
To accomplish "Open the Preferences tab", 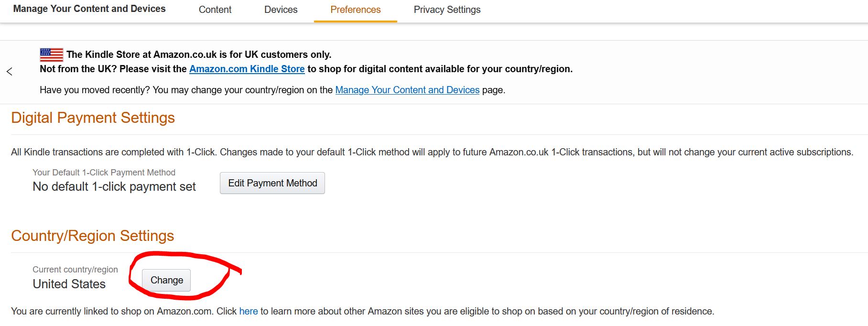I will [355, 10].
